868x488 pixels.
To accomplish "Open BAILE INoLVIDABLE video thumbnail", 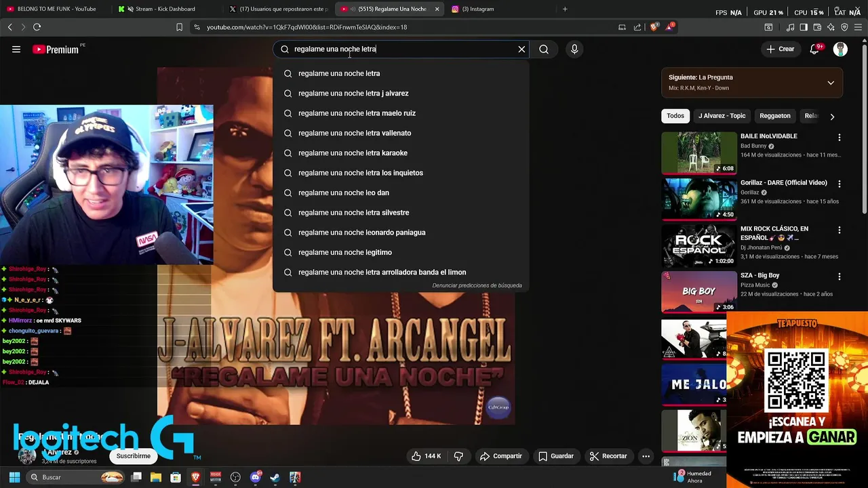I will tap(699, 152).
